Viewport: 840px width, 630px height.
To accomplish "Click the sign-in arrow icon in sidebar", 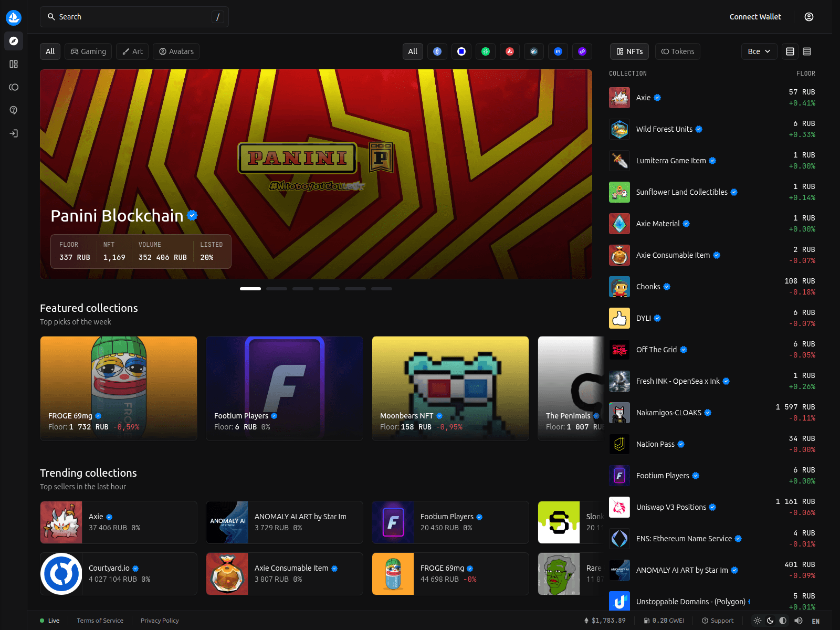I will (14, 133).
